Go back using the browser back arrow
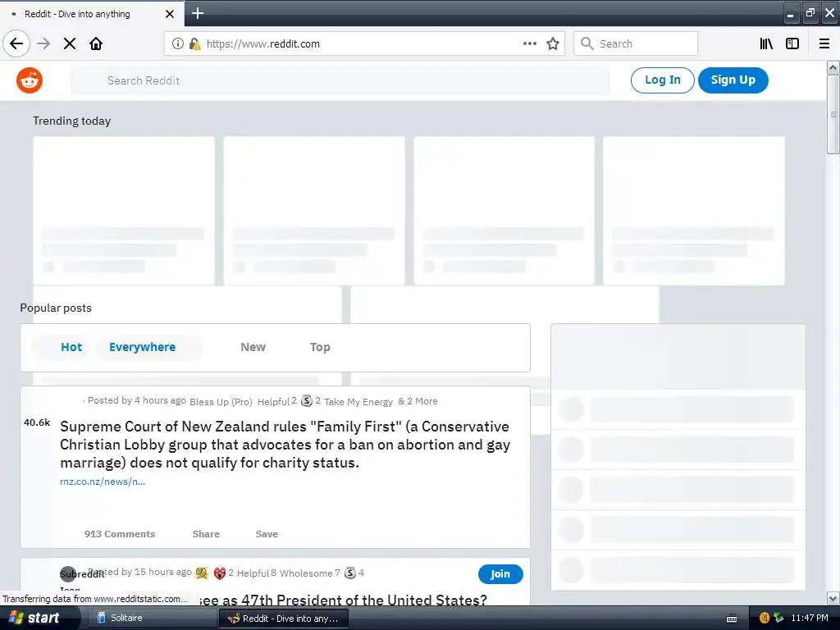This screenshot has height=630, width=840. click(16, 43)
